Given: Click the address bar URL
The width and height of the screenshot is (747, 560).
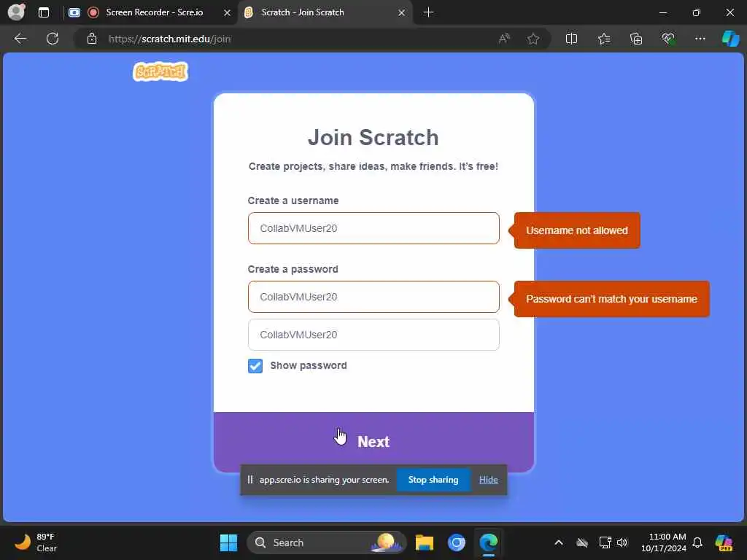Looking at the screenshot, I should tap(169, 39).
